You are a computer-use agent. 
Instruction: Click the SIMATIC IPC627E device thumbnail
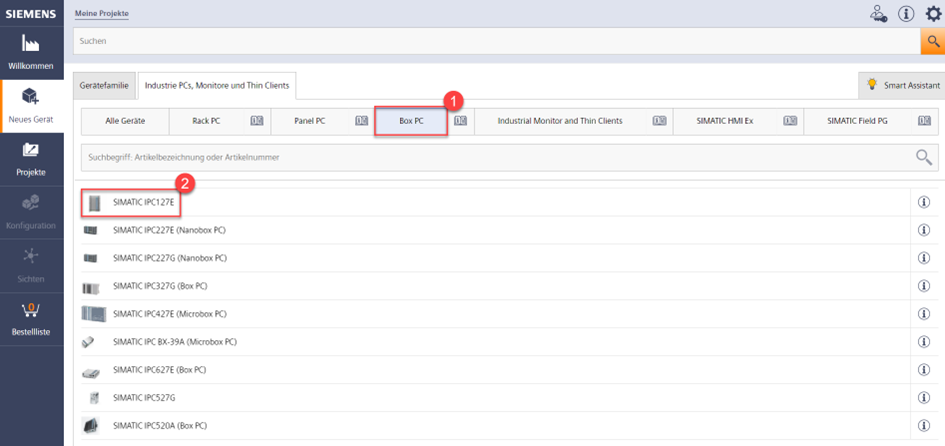[x=90, y=373]
